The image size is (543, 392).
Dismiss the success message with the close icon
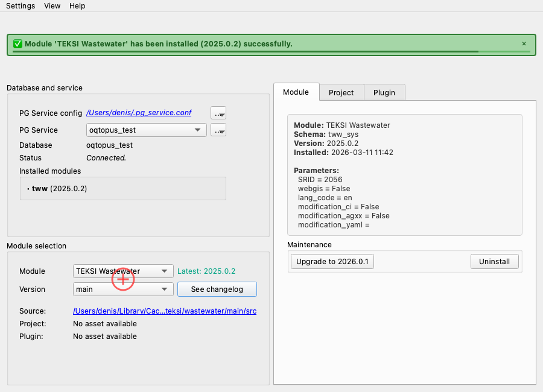[524, 43]
